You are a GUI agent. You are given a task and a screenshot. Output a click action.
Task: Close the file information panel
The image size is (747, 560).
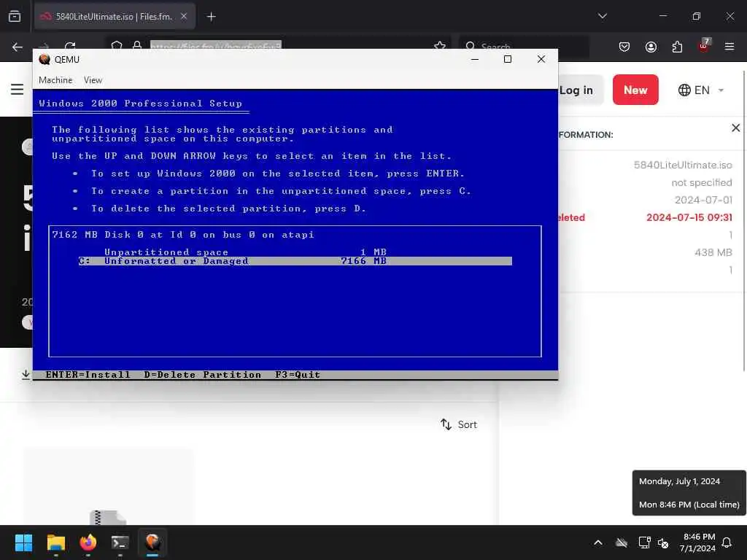coord(735,128)
